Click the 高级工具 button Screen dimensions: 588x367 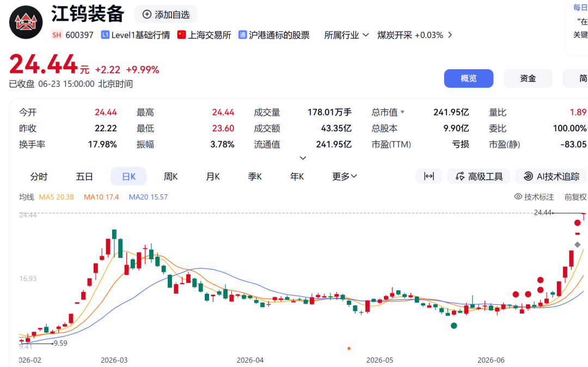point(479,176)
